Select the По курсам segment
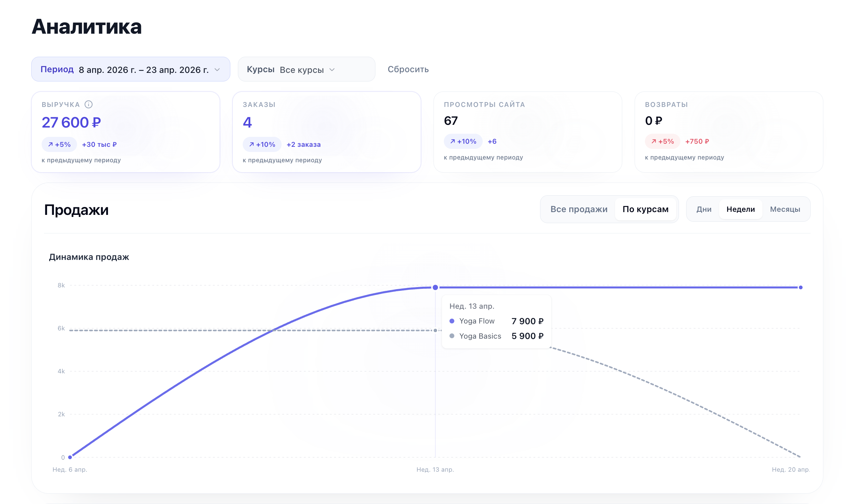 (646, 209)
